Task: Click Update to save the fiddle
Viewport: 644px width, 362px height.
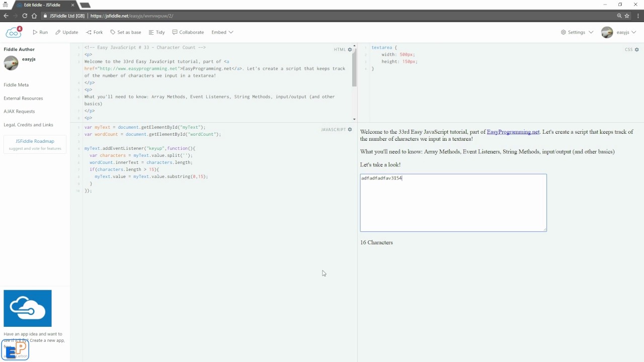Action: [66, 32]
